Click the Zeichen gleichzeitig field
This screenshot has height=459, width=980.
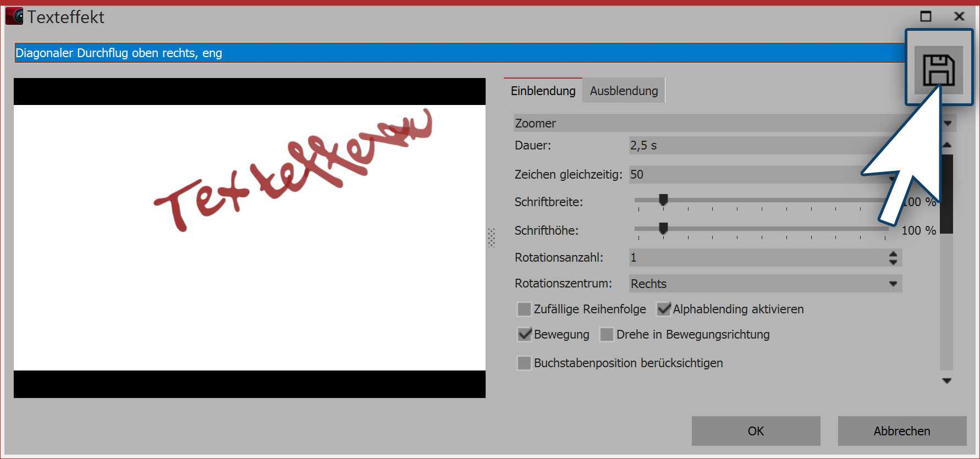coord(765,175)
